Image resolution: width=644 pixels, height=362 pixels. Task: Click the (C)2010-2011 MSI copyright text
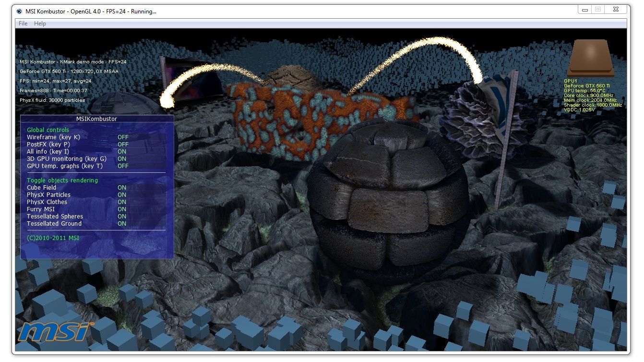pyautogui.click(x=53, y=238)
